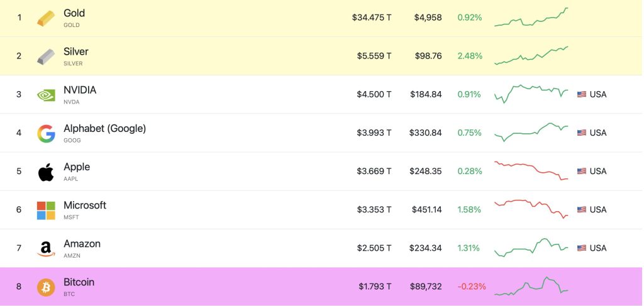Click Bitcoin's -0.23% daily change

pos(472,287)
